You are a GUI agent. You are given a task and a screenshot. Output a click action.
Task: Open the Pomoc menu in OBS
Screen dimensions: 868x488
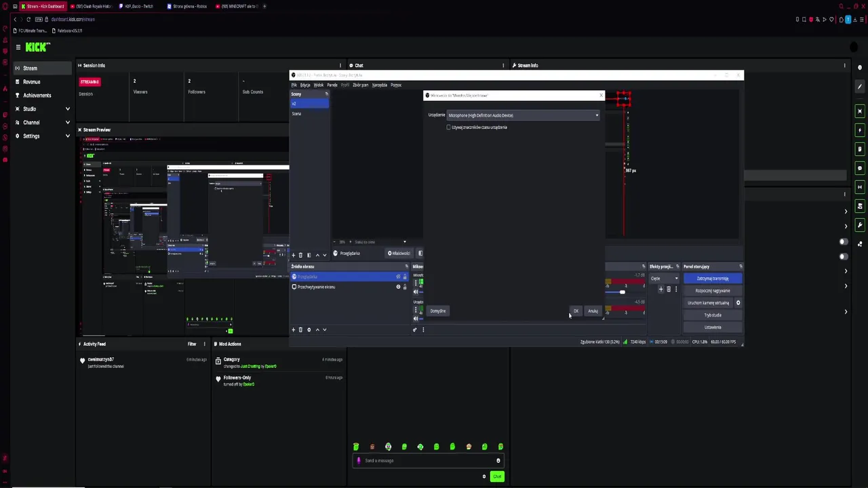[x=396, y=85]
